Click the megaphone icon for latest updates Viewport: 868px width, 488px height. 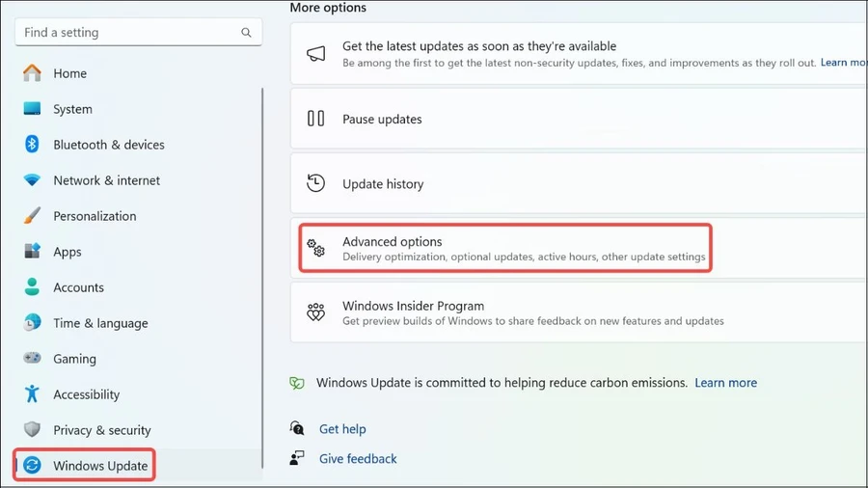[x=316, y=54]
